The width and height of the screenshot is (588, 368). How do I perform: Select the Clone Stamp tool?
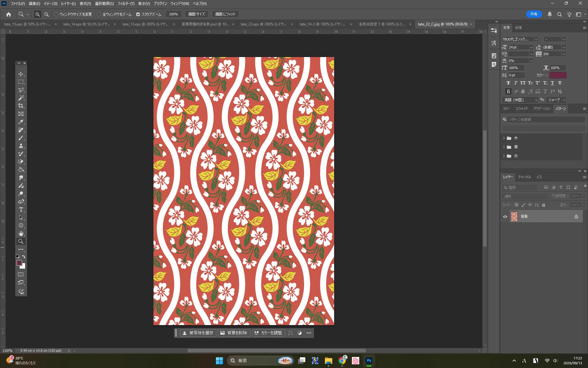click(x=21, y=146)
